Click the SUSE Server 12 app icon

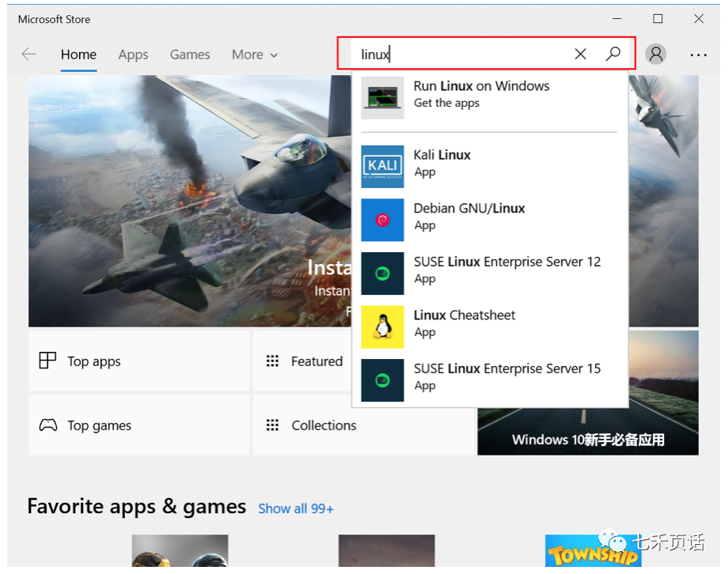click(x=382, y=274)
